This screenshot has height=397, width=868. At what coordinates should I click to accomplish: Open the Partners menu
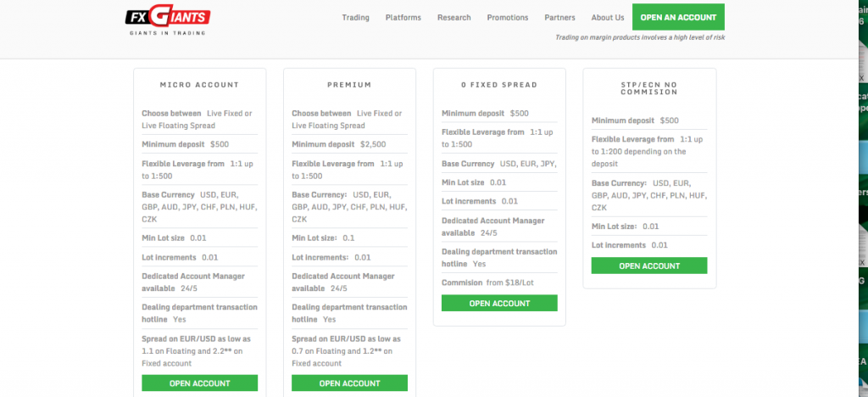coord(559,18)
